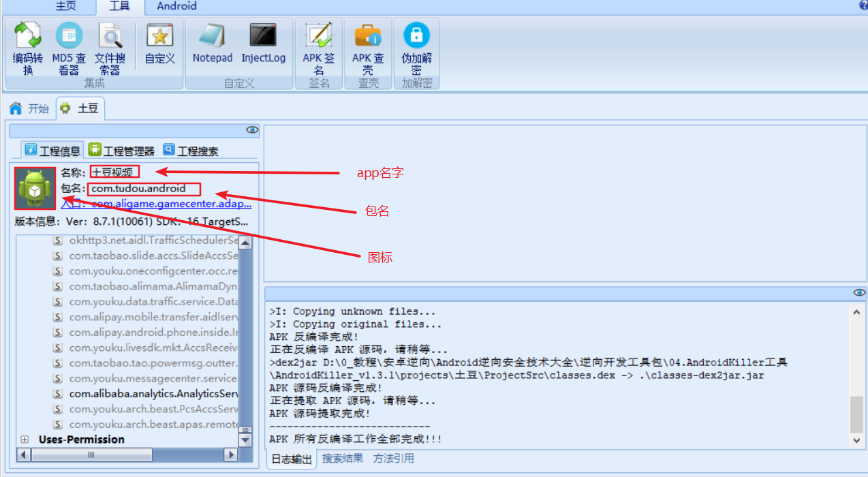Select the S icon of com.taobao.alimama row
Screen dimensions: 868x477
[58, 286]
